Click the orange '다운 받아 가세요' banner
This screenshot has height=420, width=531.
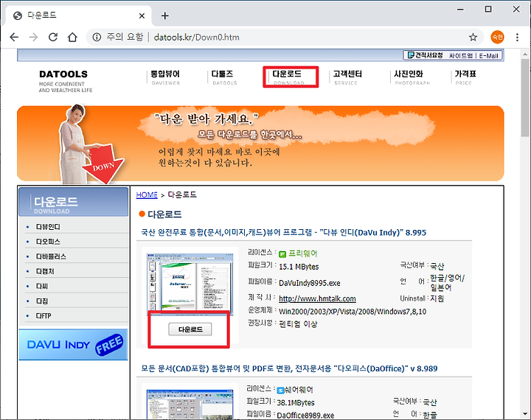click(260, 143)
